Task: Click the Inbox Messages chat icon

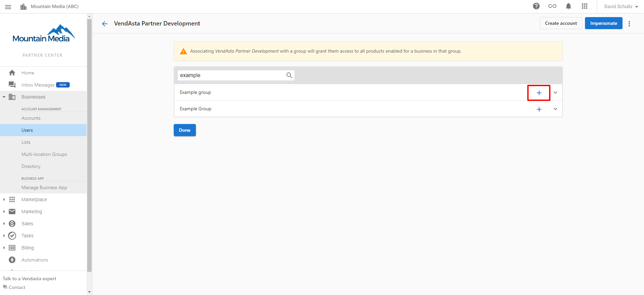Action: [12, 85]
